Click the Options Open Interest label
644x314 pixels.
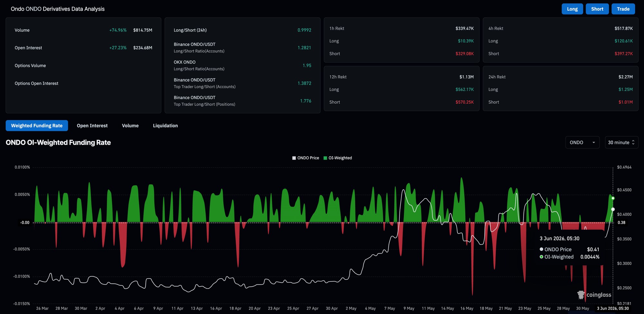[36, 83]
